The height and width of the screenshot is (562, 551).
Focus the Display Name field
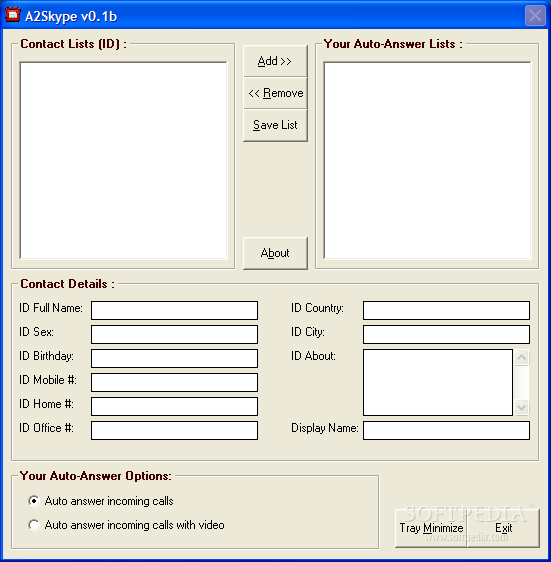(446, 430)
